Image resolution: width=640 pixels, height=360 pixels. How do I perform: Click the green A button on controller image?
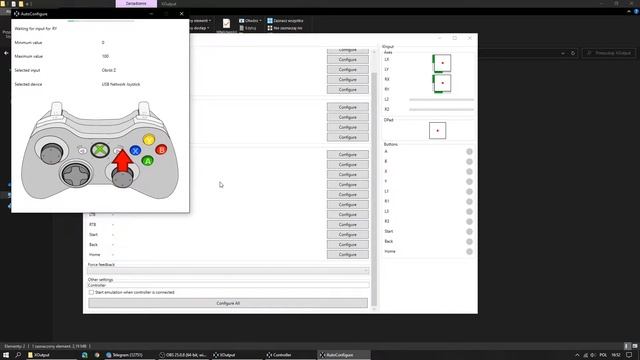pyautogui.click(x=148, y=161)
